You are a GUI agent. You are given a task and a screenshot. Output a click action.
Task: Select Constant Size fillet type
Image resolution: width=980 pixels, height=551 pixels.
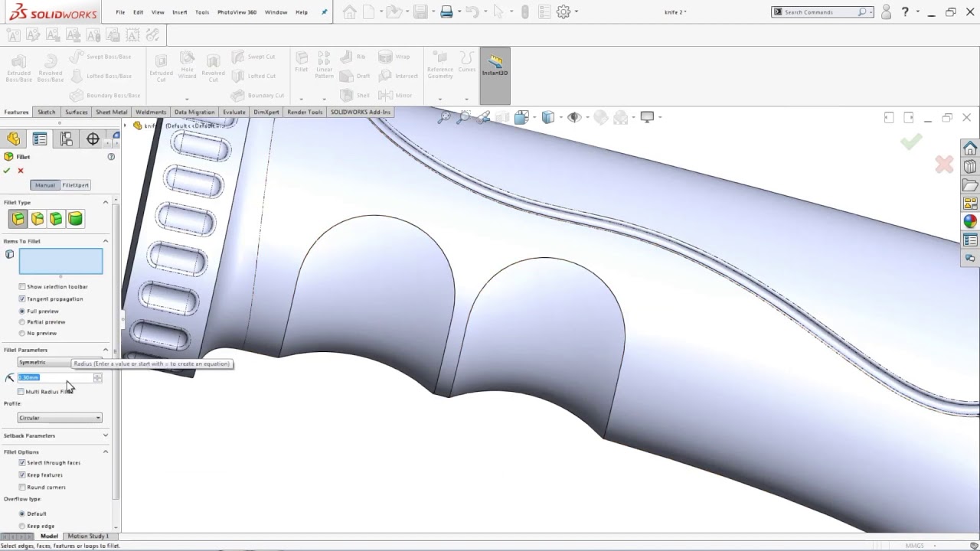pos(18,219)
